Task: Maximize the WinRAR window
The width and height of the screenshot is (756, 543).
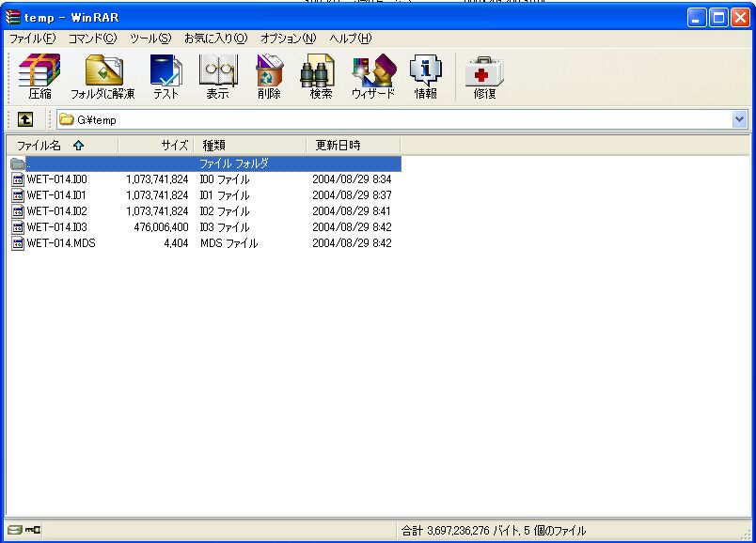Action: pyautogui.click(x=718, y=18)
